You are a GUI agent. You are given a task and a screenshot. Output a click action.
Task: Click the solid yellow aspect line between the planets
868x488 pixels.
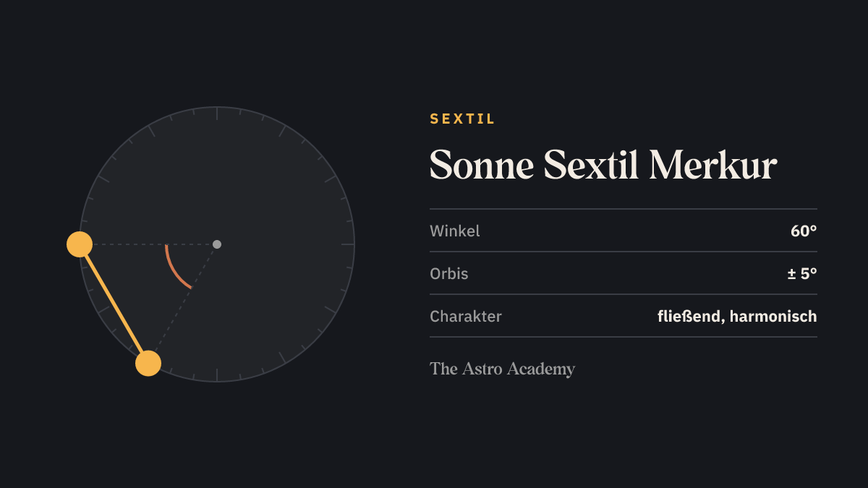pyautogui.click(x=114, y=304)
